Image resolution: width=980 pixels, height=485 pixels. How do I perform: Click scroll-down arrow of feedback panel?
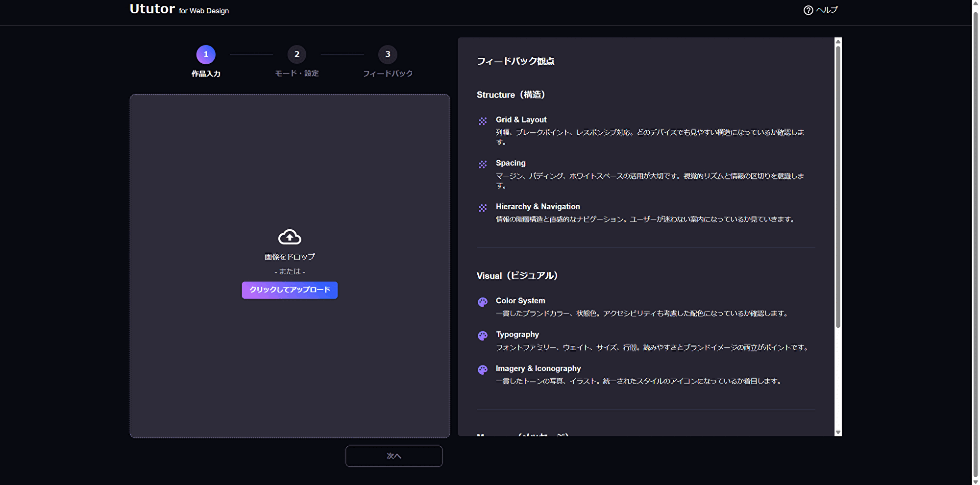tap(838, 432)
